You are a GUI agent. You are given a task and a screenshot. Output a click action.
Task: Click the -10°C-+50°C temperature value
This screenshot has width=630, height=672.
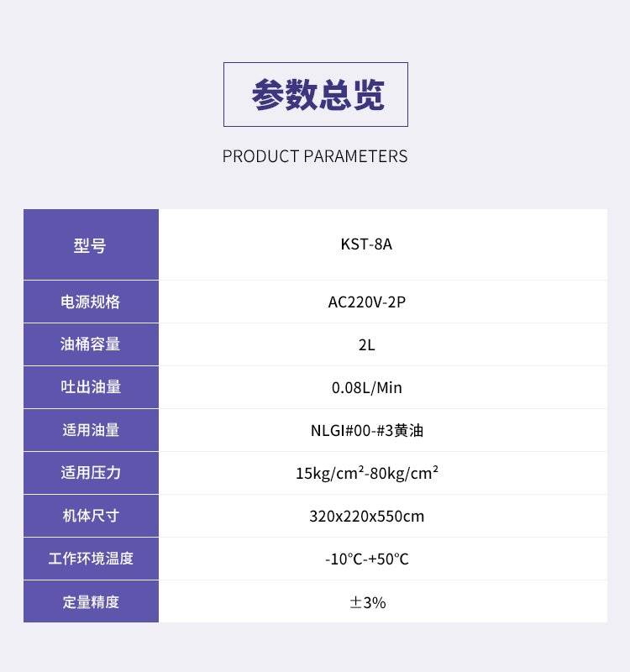click(366, 559)
